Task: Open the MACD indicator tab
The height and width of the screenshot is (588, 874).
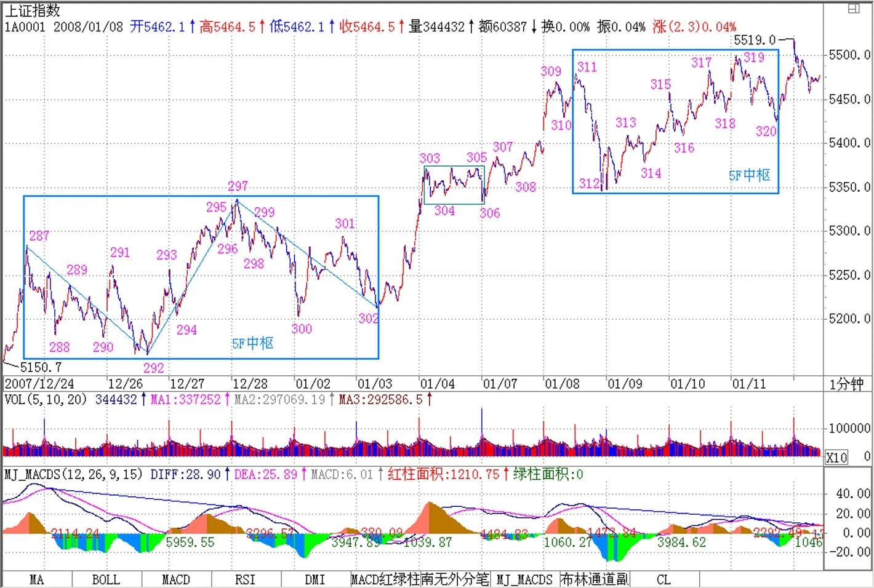Action: 176,579
